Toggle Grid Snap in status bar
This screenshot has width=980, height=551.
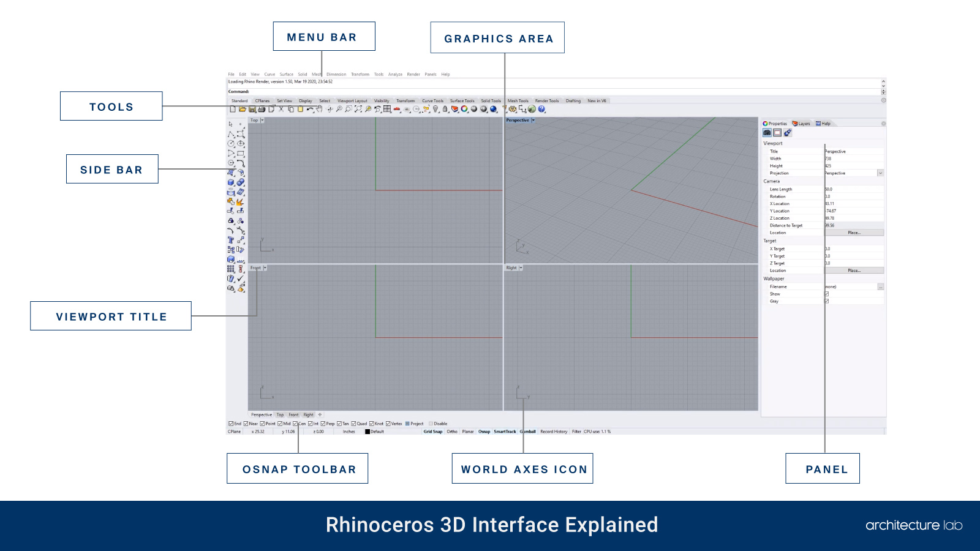pos(432,432)
